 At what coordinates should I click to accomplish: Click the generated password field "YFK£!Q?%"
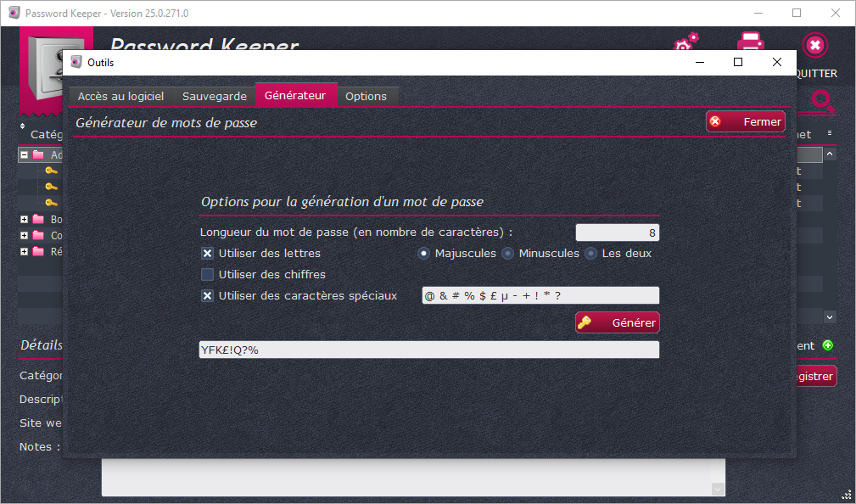[x=429, y=350]
